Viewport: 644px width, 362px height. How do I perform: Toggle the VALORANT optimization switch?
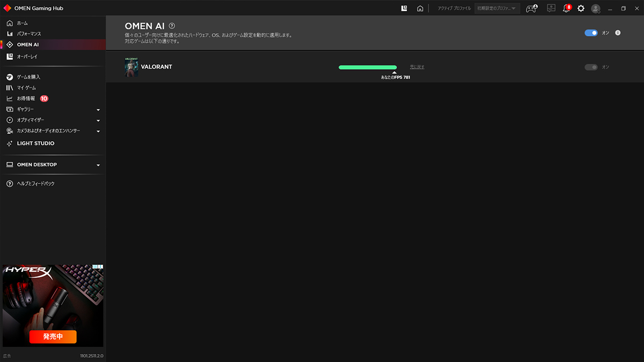click(x=591, y=67)
